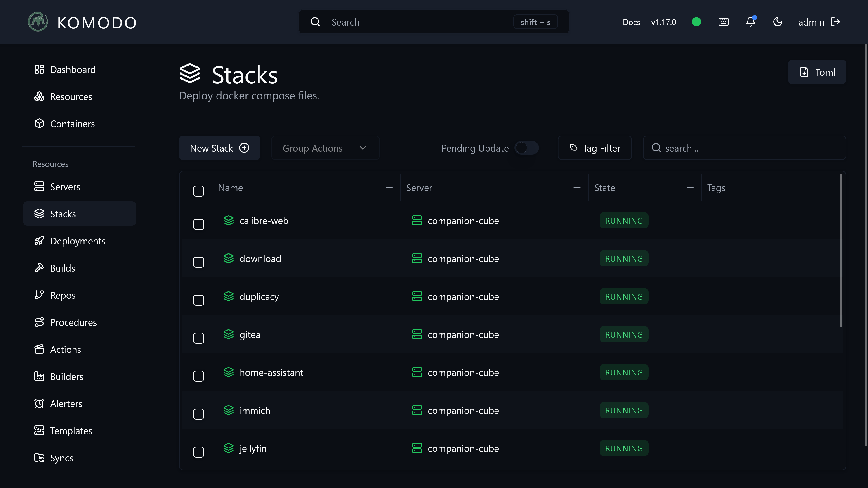Click the tag icon in Tag Filter

pos(573,148)
